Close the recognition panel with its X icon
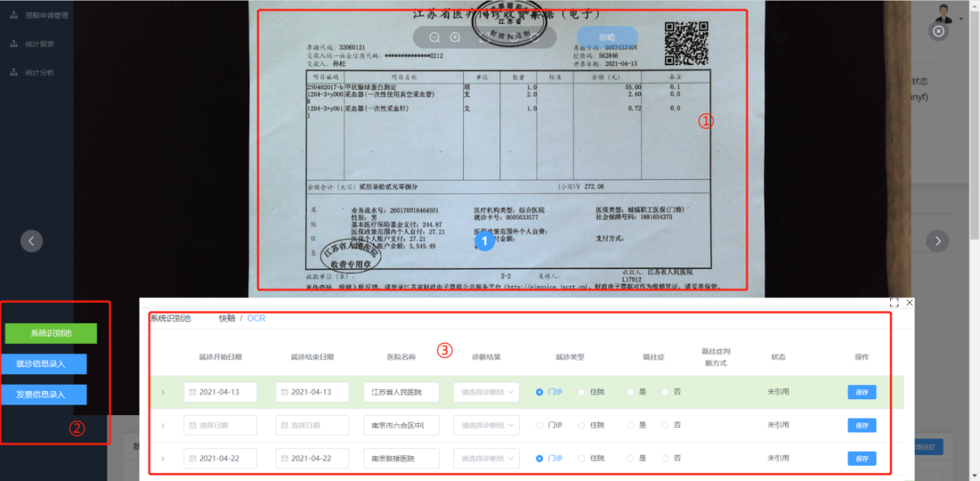The width and height of the screenshot is (980, 481). pos(910,303)
